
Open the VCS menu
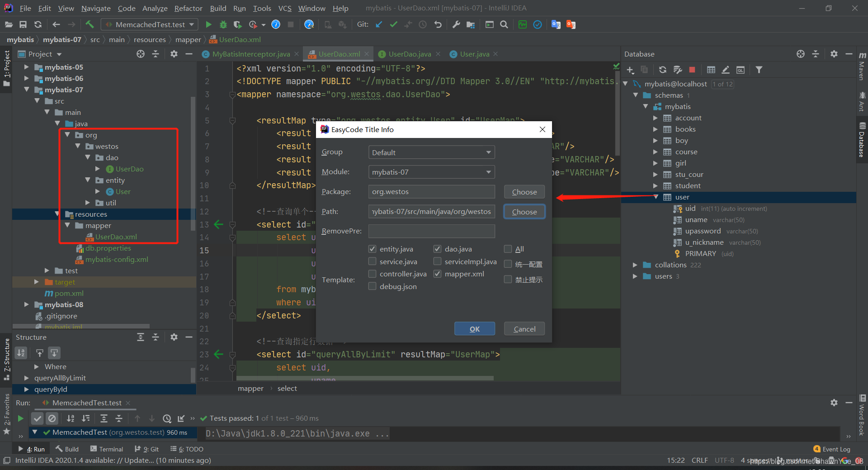click(285, 8)
